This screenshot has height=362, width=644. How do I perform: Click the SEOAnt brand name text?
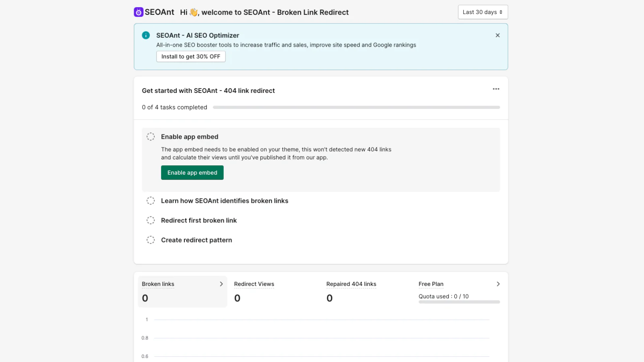coord(159,12)
